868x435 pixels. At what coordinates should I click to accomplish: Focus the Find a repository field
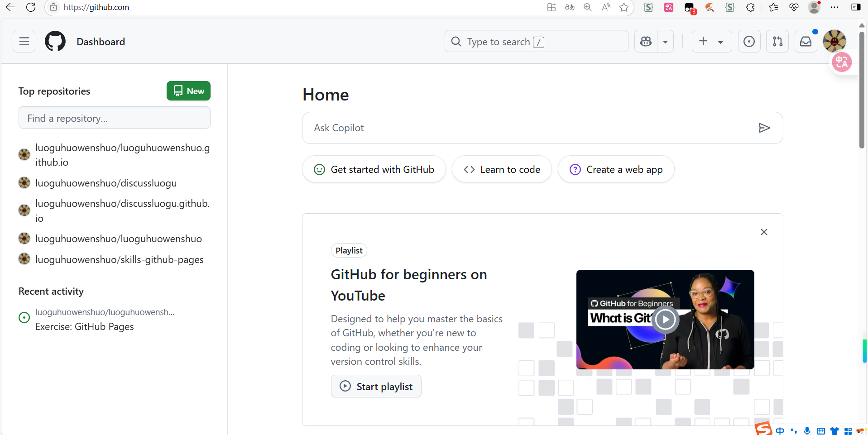(115, 118)
